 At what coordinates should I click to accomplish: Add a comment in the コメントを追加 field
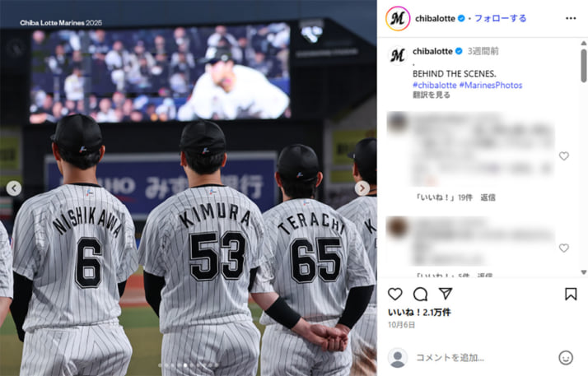point(483,358)
